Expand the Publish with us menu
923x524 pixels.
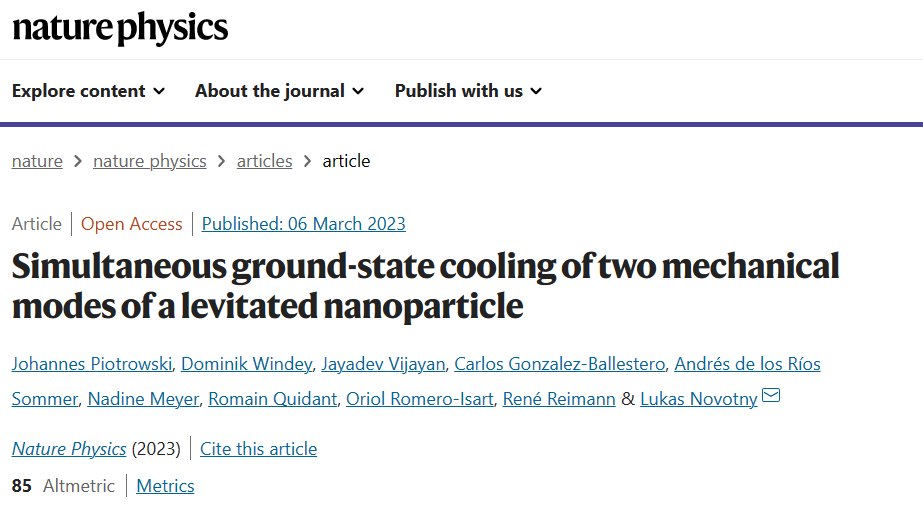tap(468, 91)
